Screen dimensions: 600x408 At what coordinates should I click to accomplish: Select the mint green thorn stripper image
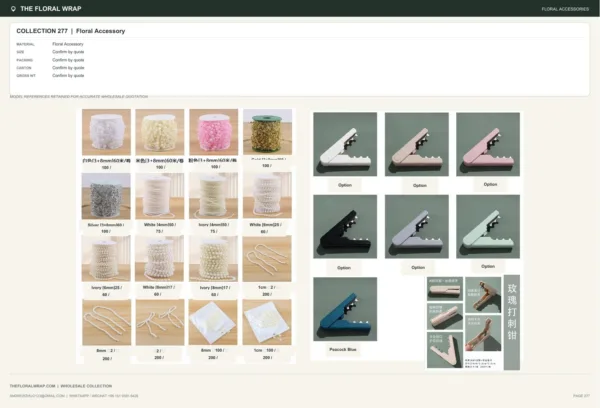click(x=488, y=227)
